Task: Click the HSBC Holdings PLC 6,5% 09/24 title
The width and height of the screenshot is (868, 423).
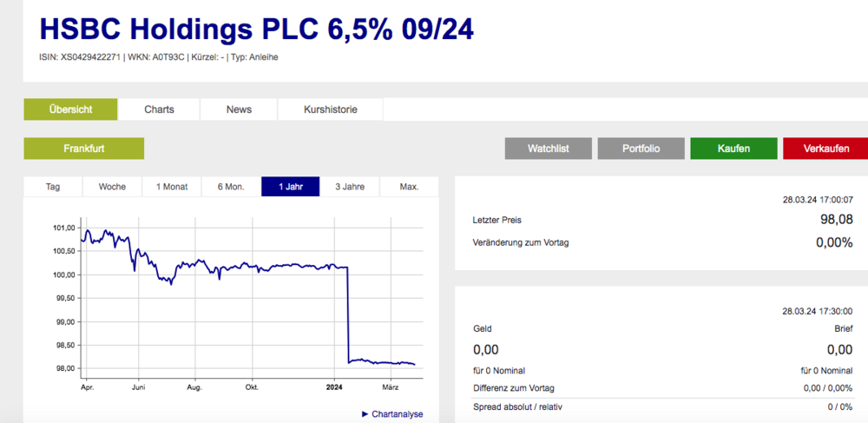Action: pos(257,30)
